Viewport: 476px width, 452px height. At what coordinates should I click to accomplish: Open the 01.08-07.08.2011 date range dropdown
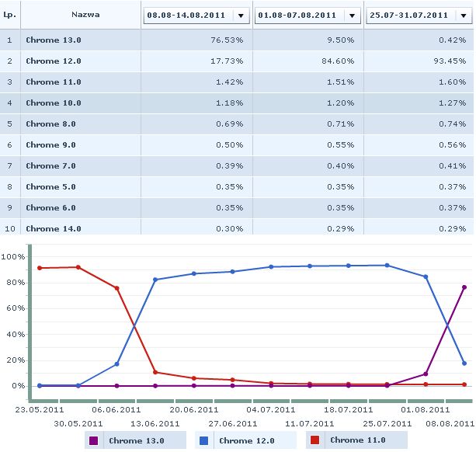pyautogui.click(x=307, y=16)
